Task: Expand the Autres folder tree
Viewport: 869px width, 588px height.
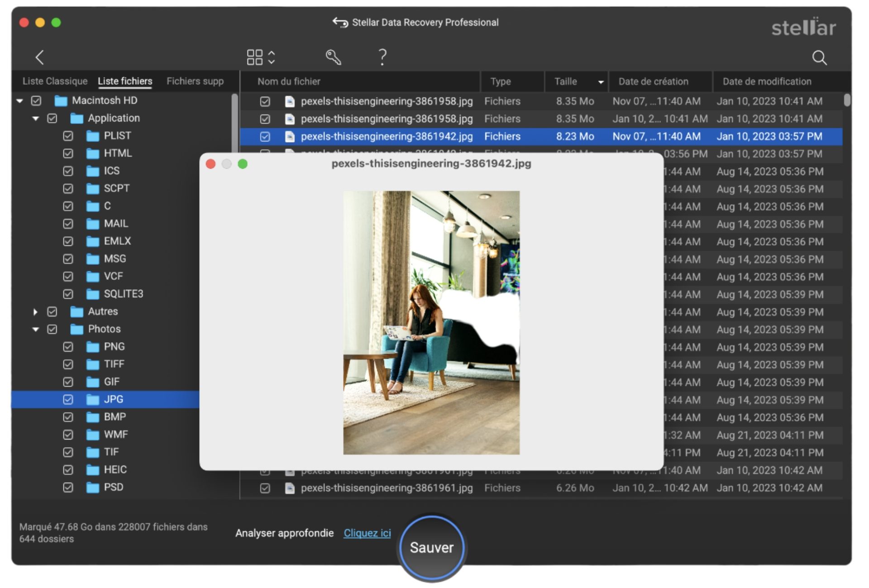Action: click(35, 312)
